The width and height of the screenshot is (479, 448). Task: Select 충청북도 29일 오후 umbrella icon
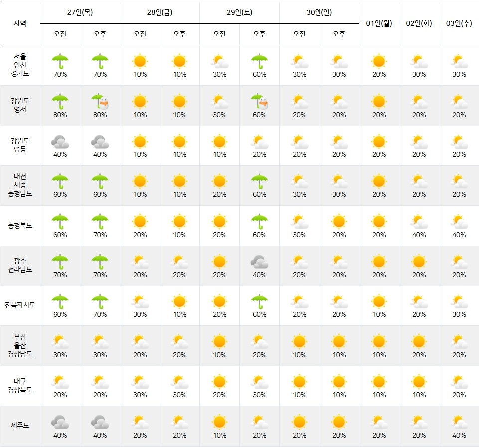point(259,222)
